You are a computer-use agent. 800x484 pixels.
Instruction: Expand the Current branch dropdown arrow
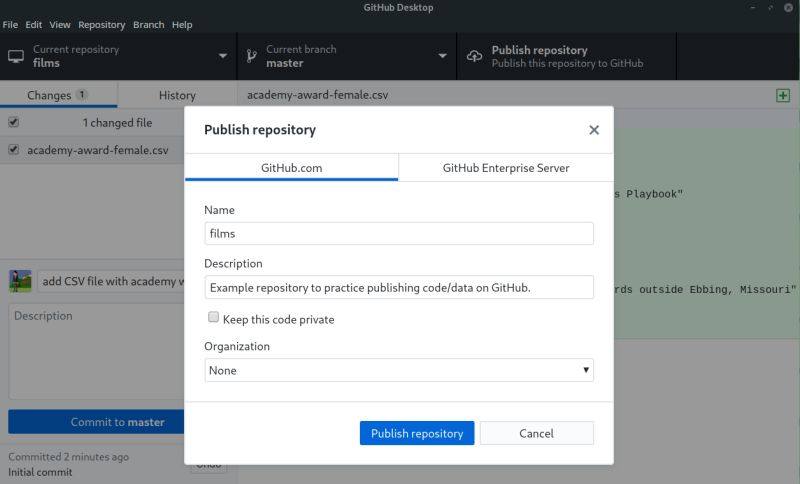(x=442, y=56)
